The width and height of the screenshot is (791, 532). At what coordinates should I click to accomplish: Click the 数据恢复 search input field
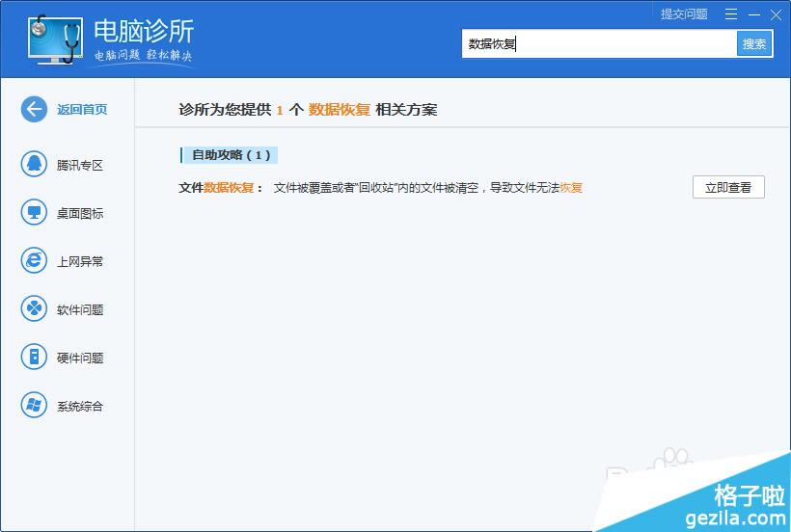point(598,43)
